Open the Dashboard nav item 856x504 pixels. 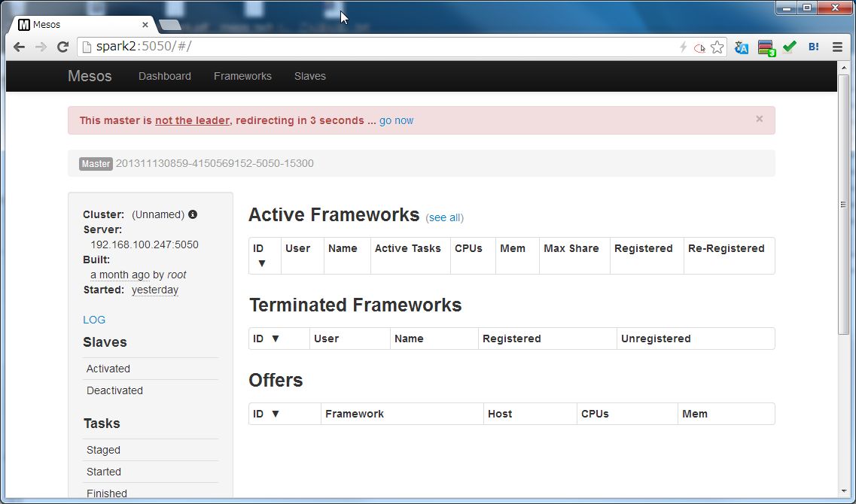(x=165, y=77)
